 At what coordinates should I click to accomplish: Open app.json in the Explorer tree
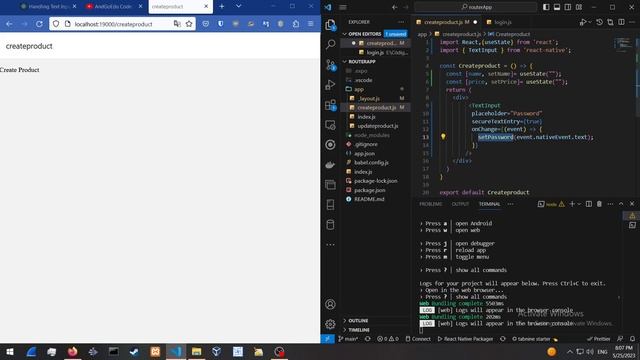364,153
